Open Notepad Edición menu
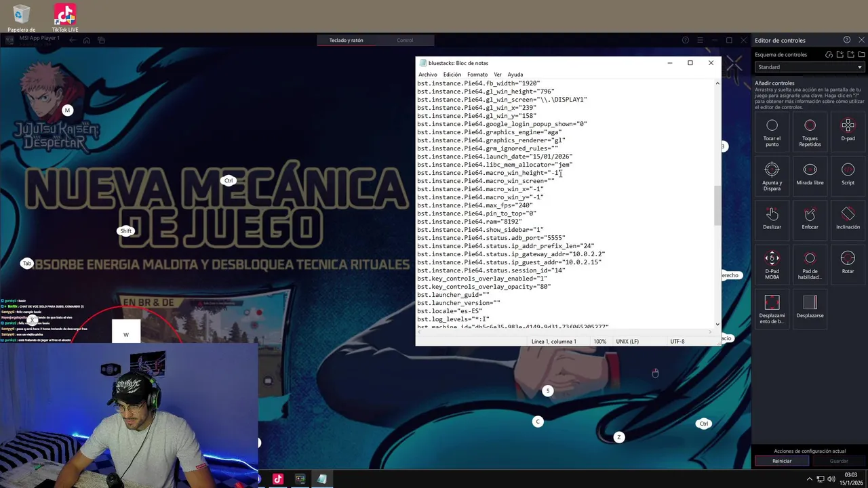Image resolution: width=868 pixels, height=488 pixels. [x=452, y=75]
